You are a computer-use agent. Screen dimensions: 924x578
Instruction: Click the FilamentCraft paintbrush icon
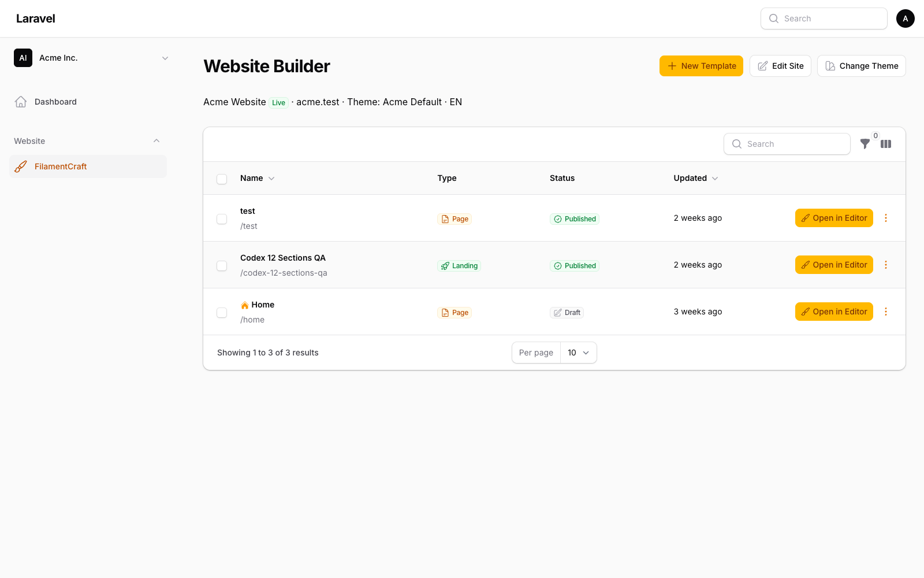click(21, 166)
